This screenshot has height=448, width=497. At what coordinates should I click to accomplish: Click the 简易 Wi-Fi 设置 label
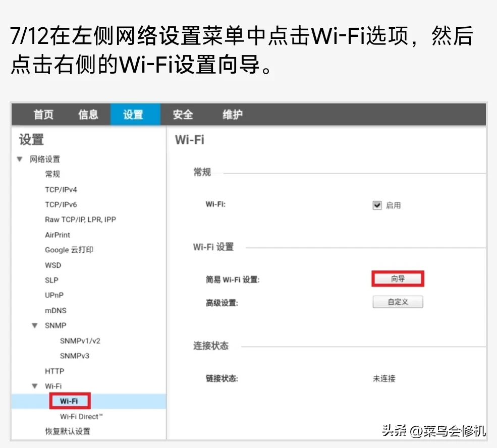[233, 280]
